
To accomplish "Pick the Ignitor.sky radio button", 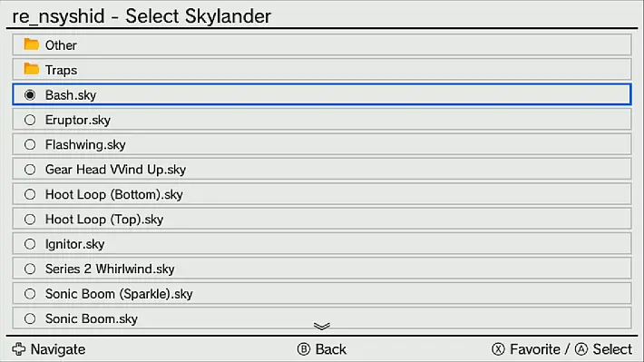I will pyautogui.click(x=30, y=244).
